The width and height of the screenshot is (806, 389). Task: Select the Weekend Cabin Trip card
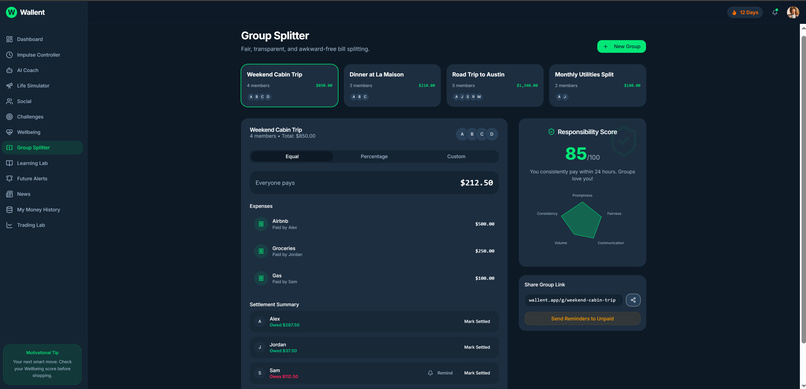pyautogui.click(x=289, y=85)
